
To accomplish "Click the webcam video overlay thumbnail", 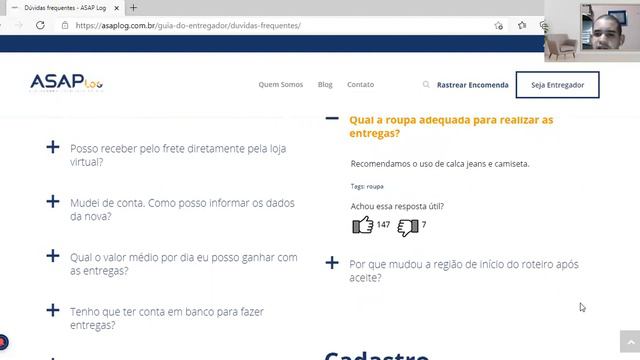I will (x=592, y=31).
